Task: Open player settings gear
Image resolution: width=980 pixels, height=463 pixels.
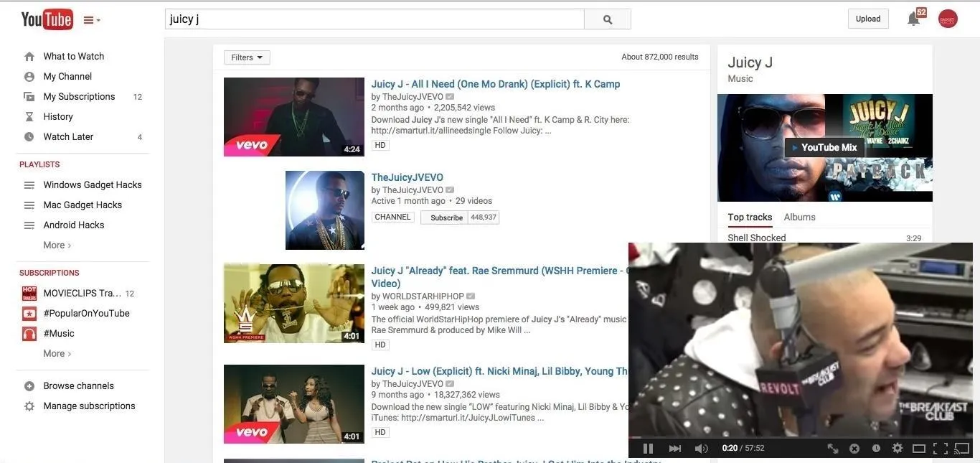Action: pyautogui.click(x=897, y=448)
